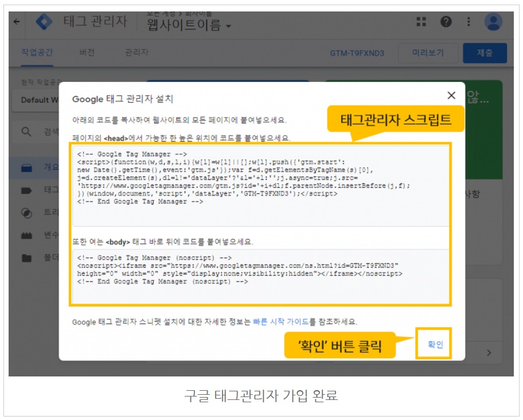Switch to the 관리자 tab

pyautogui.click(x=136, y=52)
